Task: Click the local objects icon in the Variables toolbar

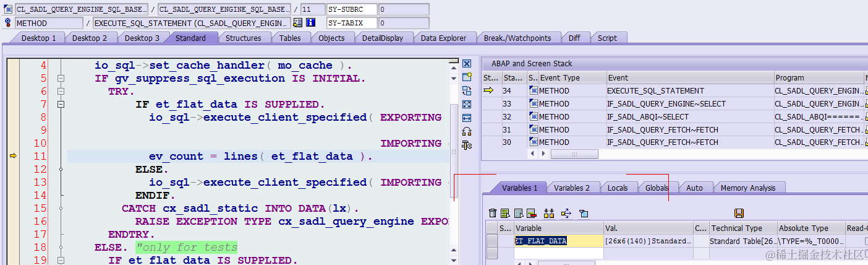Action: click(x=583, y=213)
